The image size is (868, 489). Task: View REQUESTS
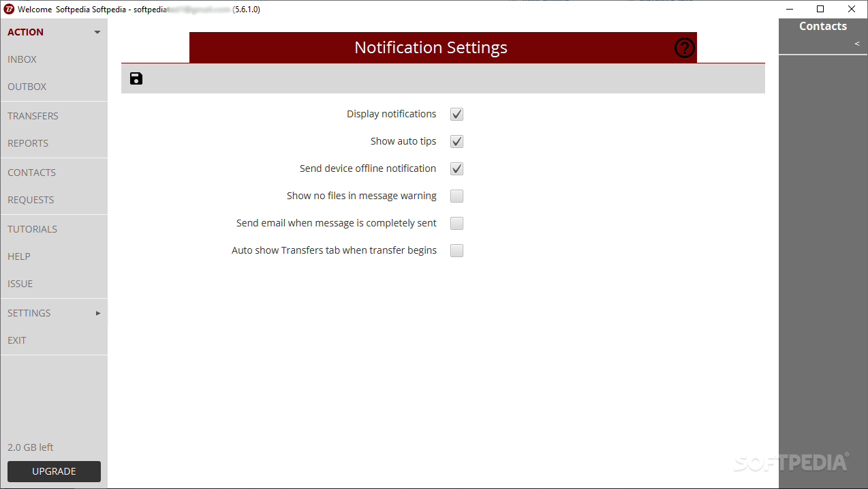coord(31,200)
